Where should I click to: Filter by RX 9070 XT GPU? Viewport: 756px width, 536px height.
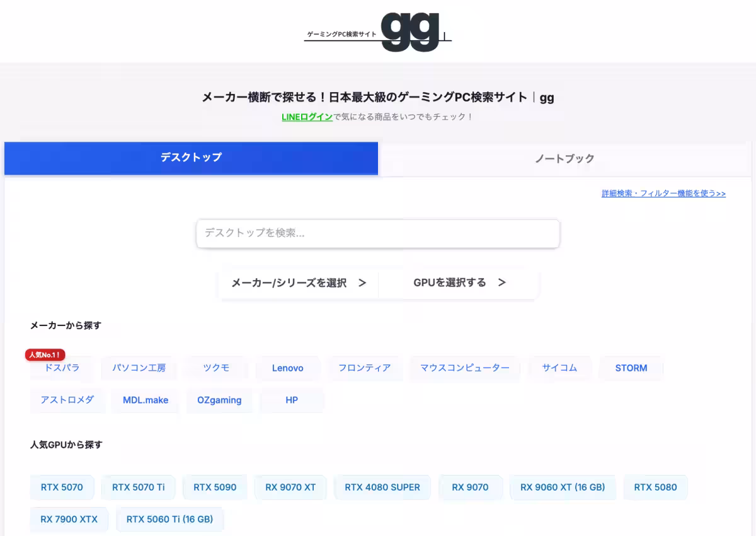coord(290,487)
